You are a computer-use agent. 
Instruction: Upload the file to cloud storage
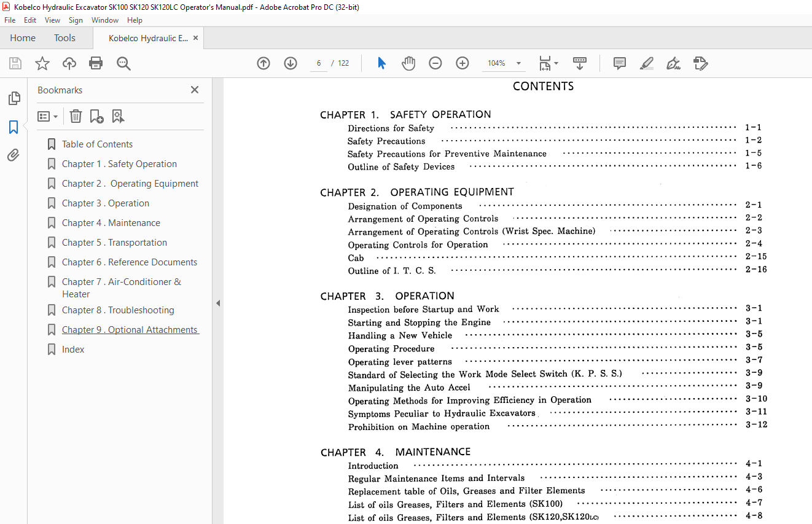69,63
